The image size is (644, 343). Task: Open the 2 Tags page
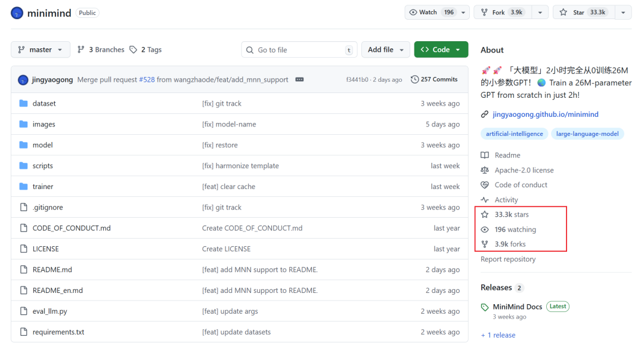pos(145,50)
